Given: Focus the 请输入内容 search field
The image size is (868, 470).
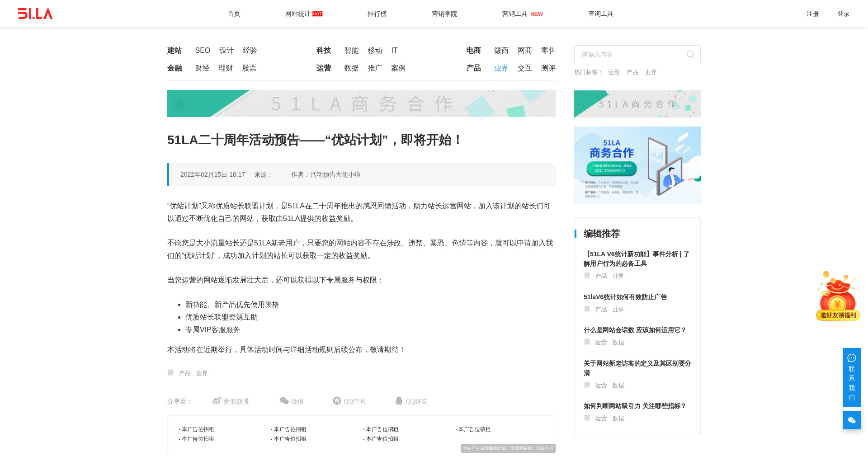Looking at the screenshot, I should click(631, 55).
